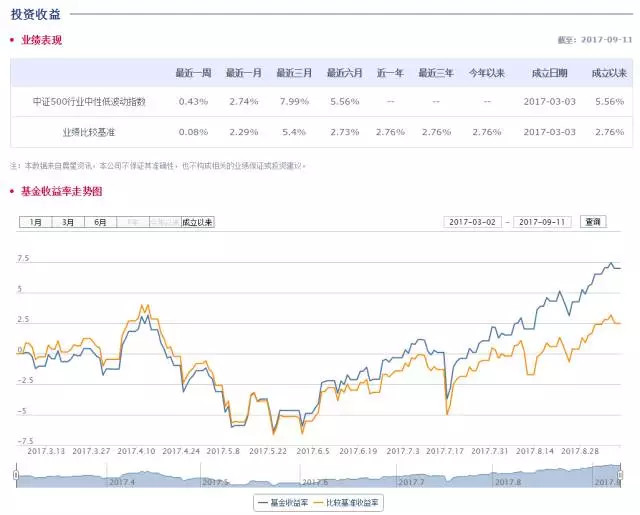640x515 pixels.
Task: Click the 基金收益率走势图 section heading
Action: point(62,191)
